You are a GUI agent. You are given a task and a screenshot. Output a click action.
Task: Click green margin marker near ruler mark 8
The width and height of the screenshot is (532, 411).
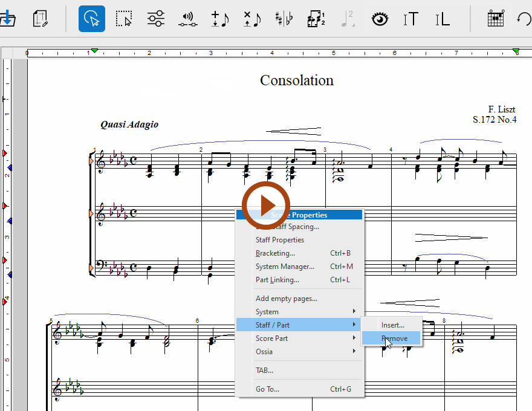(516, 51)
